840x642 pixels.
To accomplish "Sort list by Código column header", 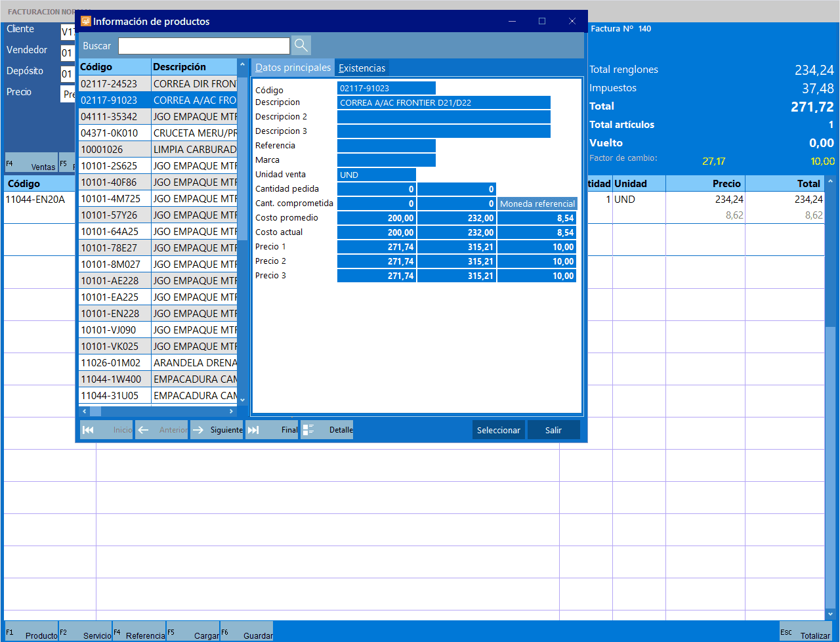I will [x=114, y=67].
